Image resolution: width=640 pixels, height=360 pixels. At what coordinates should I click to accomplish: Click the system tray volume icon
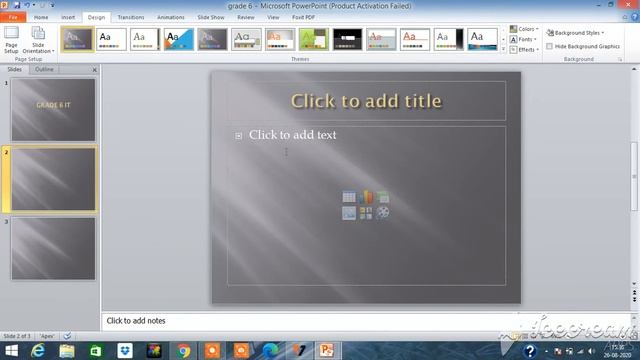[592, 351]
